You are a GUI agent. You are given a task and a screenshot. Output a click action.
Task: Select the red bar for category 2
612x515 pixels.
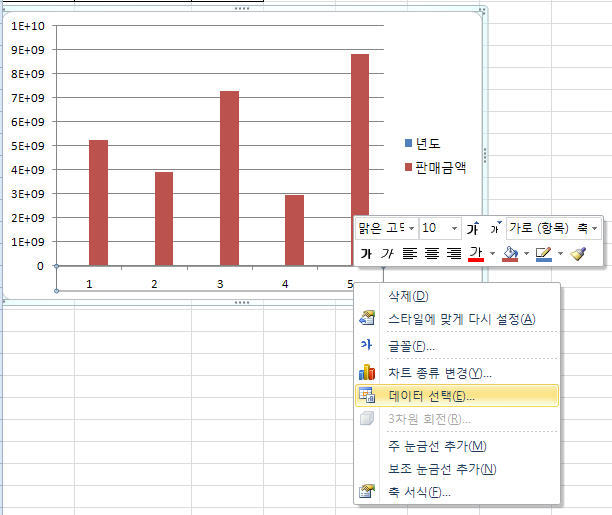click(164, 219)
